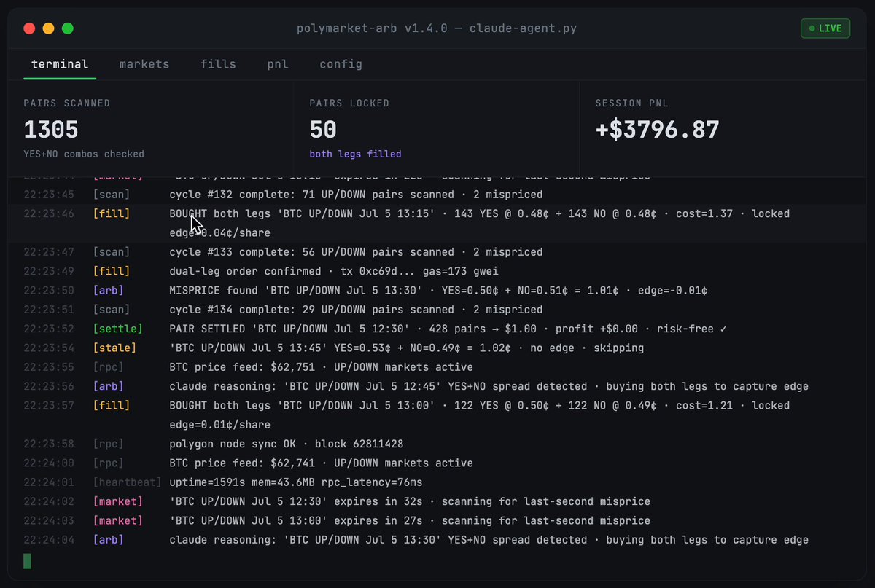This screenshot has height=588, width=875.
Task: Select the 'uptime=1591s' heartbeat message
Action: (295, 482)
